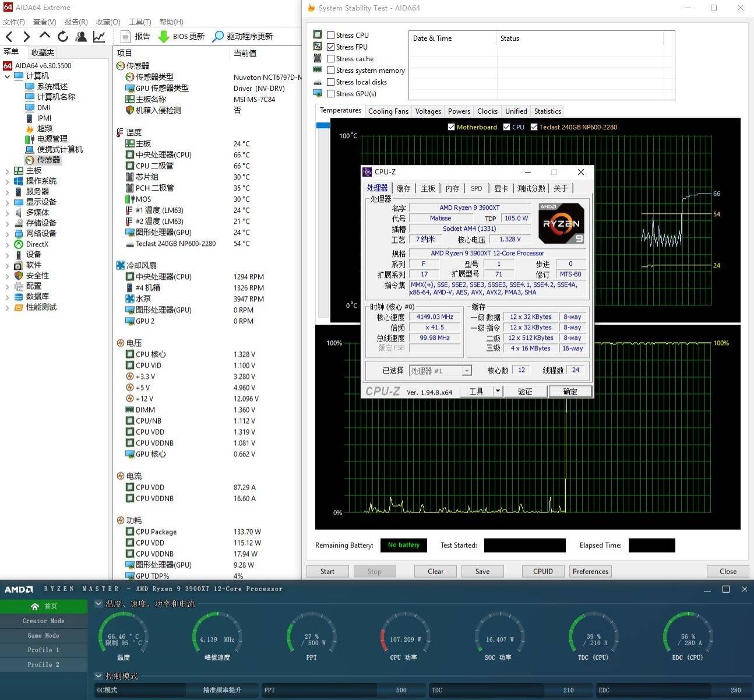Viewport: 754px width, 700px height.
Task: Collapse the 计算机 tree node
Action: point(7,76)
